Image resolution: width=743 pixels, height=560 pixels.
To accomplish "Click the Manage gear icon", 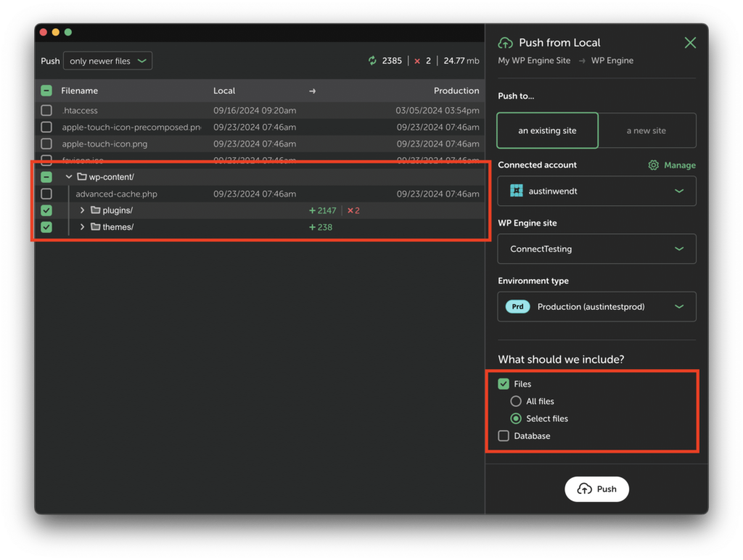I will [654, 165].
